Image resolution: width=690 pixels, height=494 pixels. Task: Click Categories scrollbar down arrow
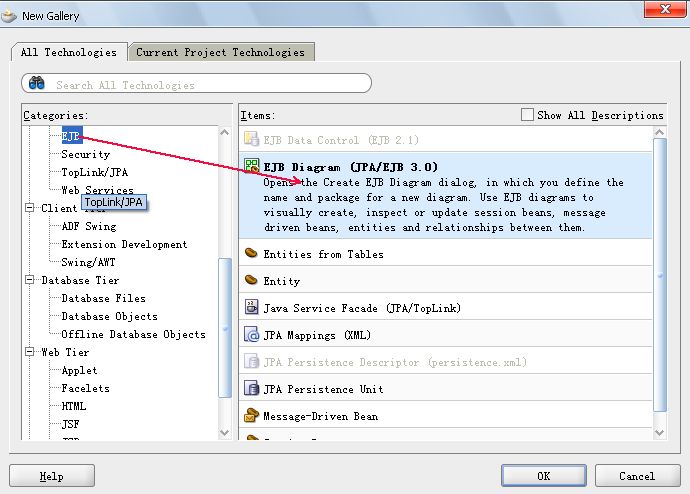(x=224, y=432)
